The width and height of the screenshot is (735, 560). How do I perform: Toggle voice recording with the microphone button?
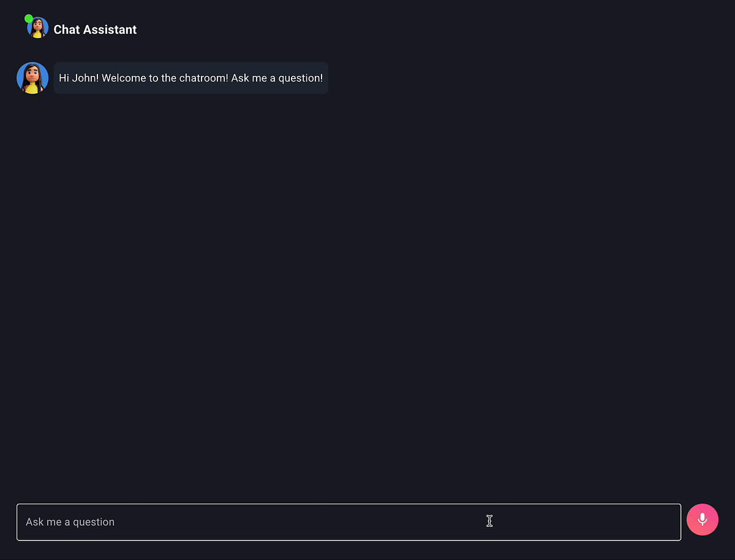click(703, 520)
